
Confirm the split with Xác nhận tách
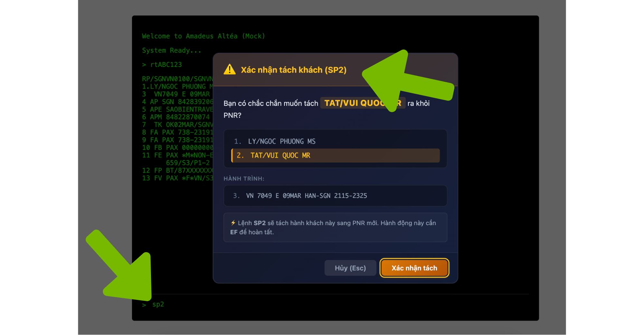[414, 268]
